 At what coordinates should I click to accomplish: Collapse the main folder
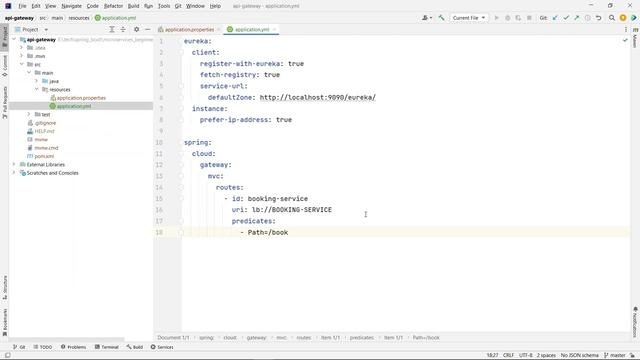29,73
